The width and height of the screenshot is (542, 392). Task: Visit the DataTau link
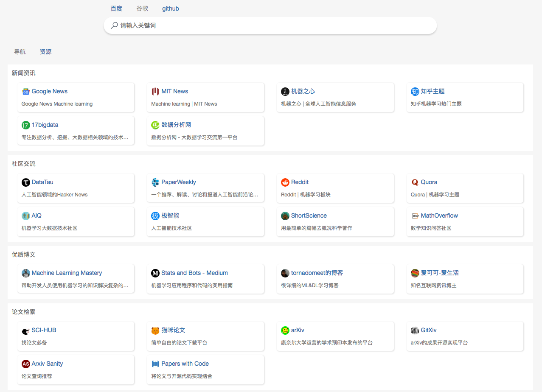pos(42,182)
